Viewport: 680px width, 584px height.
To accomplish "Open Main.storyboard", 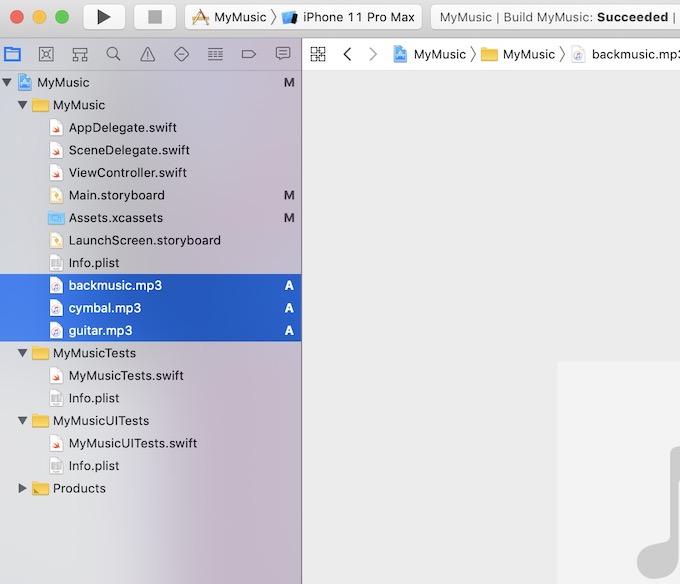I will (x=150, y=195).
